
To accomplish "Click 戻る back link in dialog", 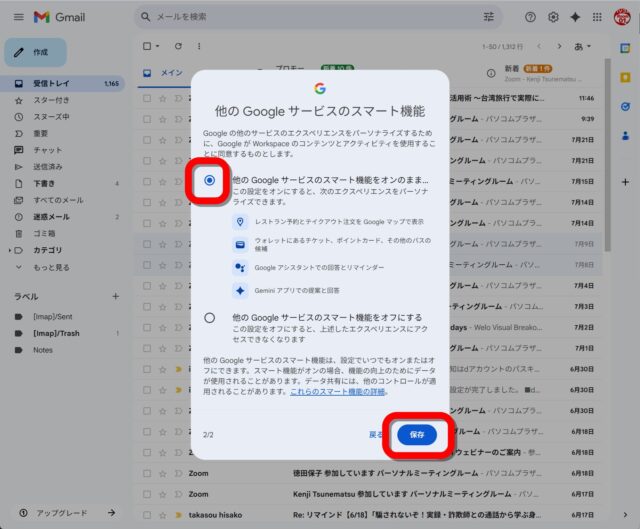I will (376, 435).
